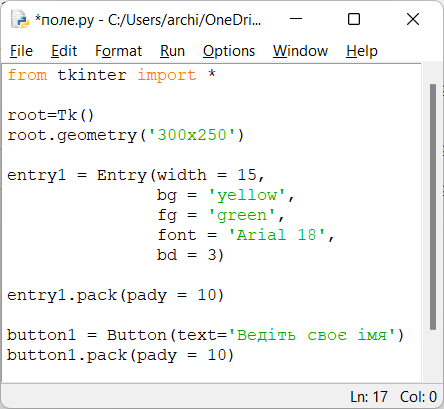Maximize the IDLE editor window
The image size is (444, 409).
354,19
